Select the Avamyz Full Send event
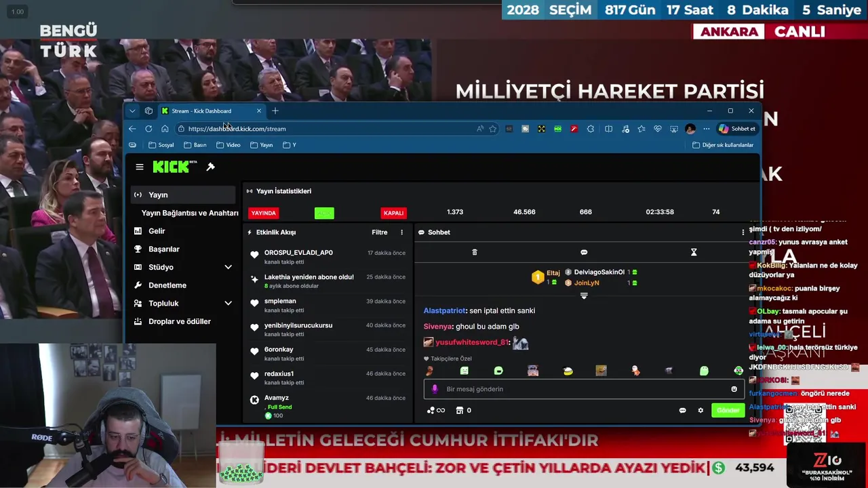Viewport: 868px width, 488px height. (328, 407)
